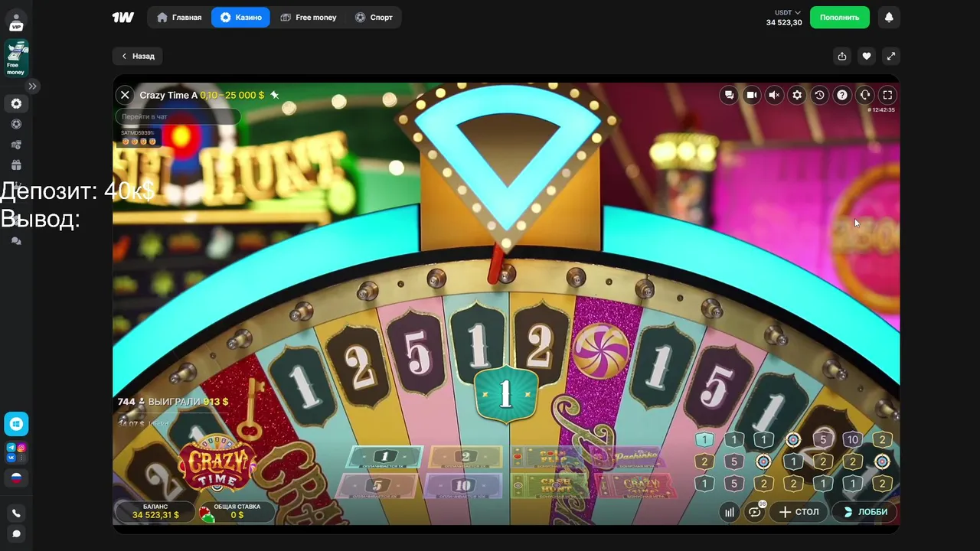The image size is (980, 551).
Task: Open the USDT currency dropdown
Action: tap(787, 13)
